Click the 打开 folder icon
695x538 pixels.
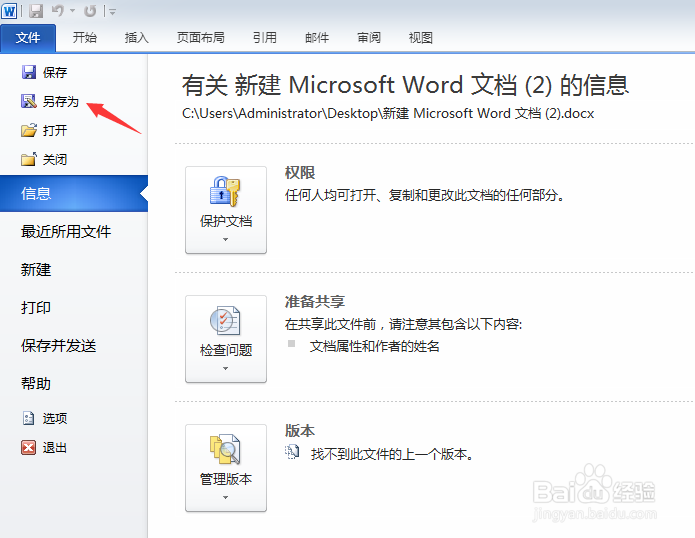(x=29, y=130)
